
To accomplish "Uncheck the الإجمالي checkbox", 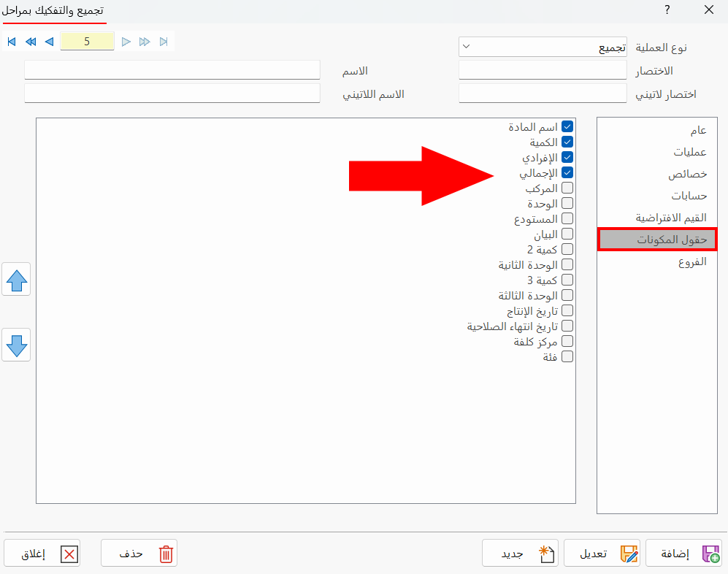I will click(567, 172).
